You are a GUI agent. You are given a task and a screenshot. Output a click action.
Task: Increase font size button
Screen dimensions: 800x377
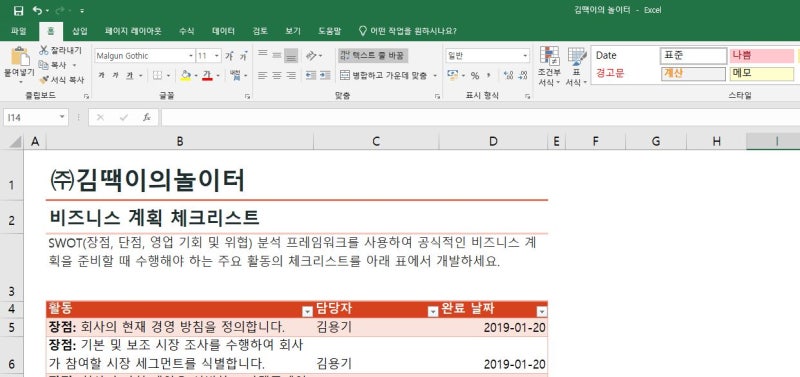230,56
